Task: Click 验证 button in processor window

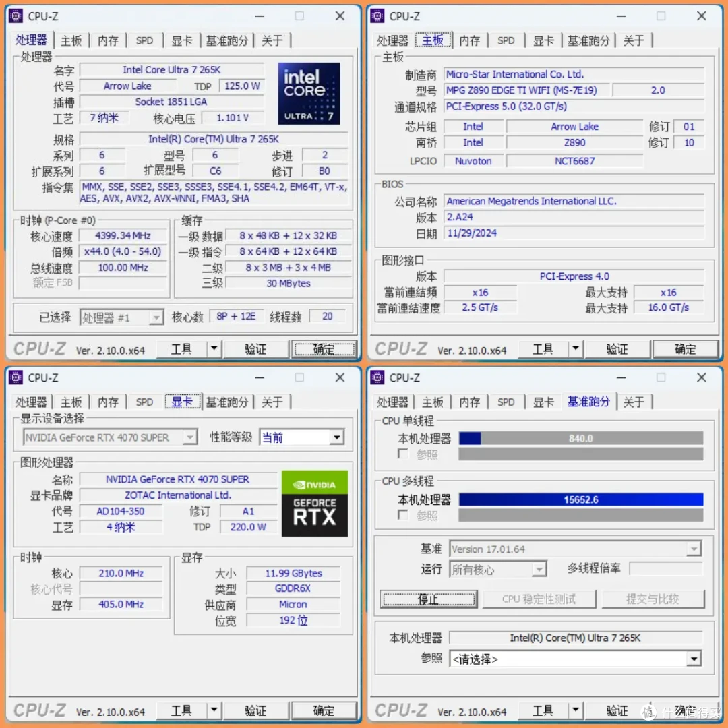Action: [255, 348]
